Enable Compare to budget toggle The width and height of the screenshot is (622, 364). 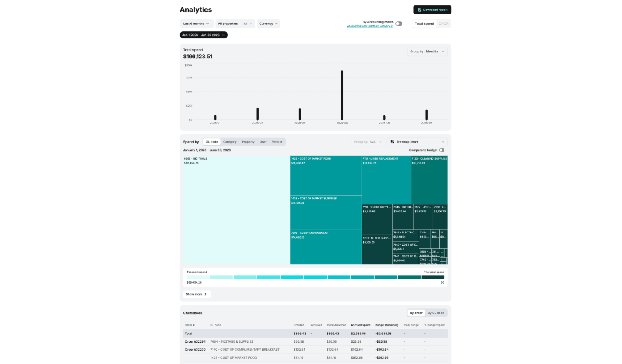pos(442,150)
